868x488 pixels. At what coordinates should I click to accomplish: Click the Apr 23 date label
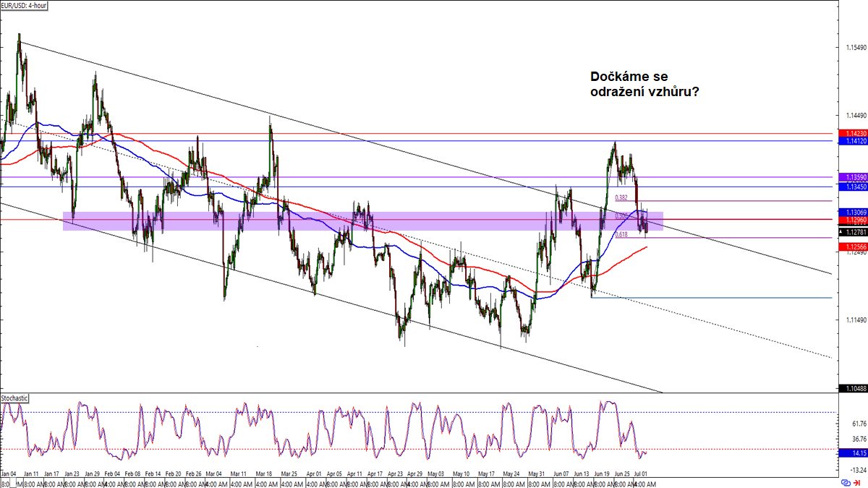point(394,474)
